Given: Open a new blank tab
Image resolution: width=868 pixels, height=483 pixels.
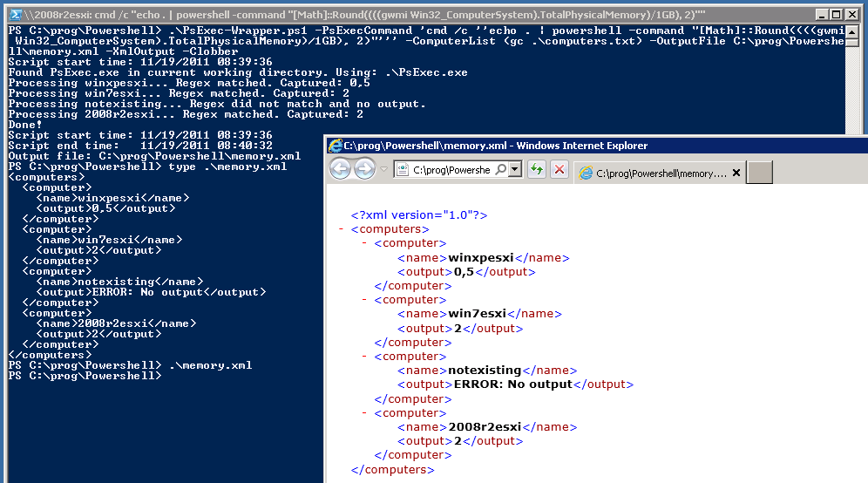Looking at the screenshot, I should point(760,173).
